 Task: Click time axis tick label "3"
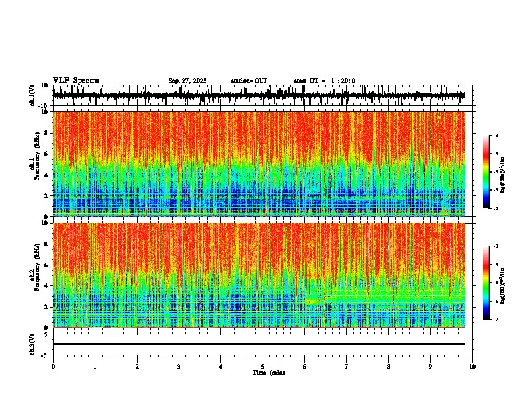(179, 367)
